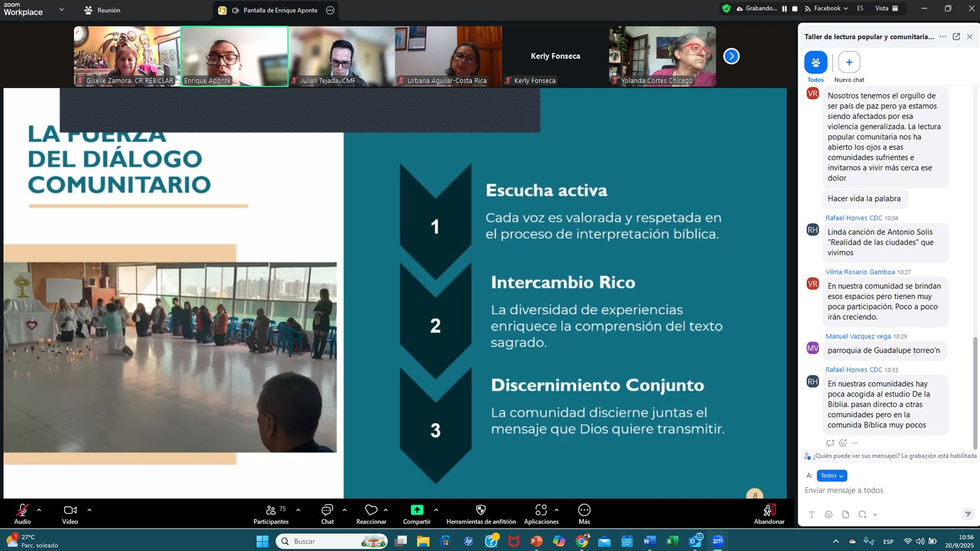This screenshot has width=980, height=551.
Task: Open the Todos recipient dropdown
Action: [x=832, y=476]
